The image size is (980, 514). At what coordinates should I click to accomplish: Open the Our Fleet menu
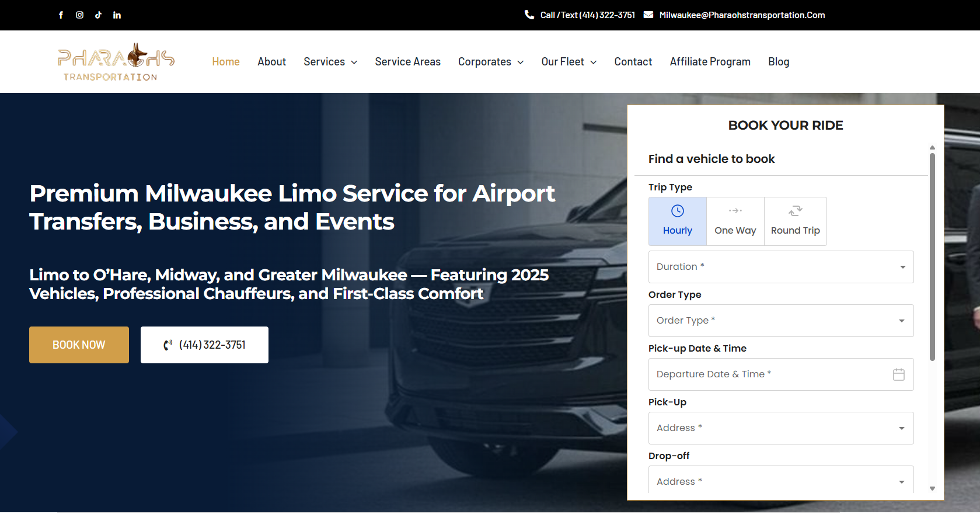[x=569, y=62]
